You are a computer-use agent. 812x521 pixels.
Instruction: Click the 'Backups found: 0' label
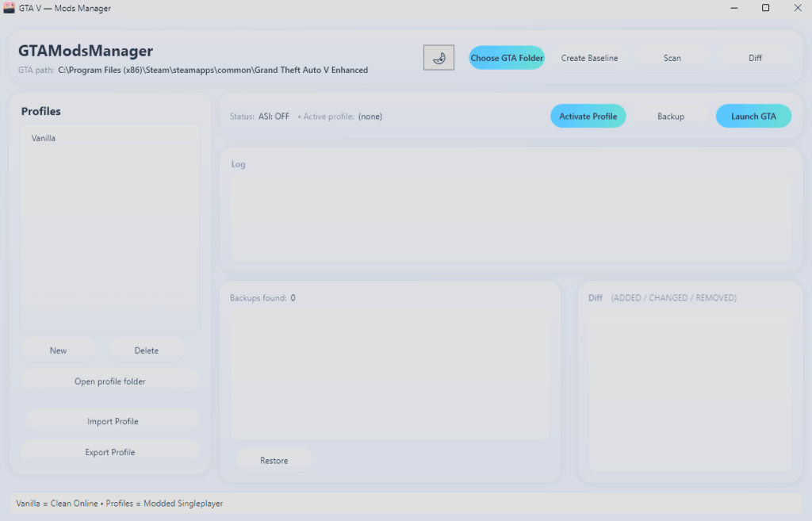coord(262,298)
